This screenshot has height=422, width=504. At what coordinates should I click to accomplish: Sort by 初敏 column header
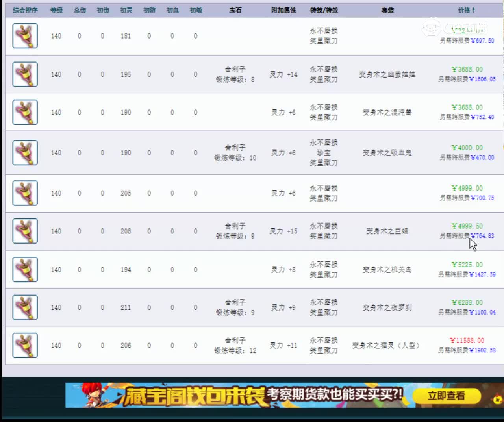point(196,10)
